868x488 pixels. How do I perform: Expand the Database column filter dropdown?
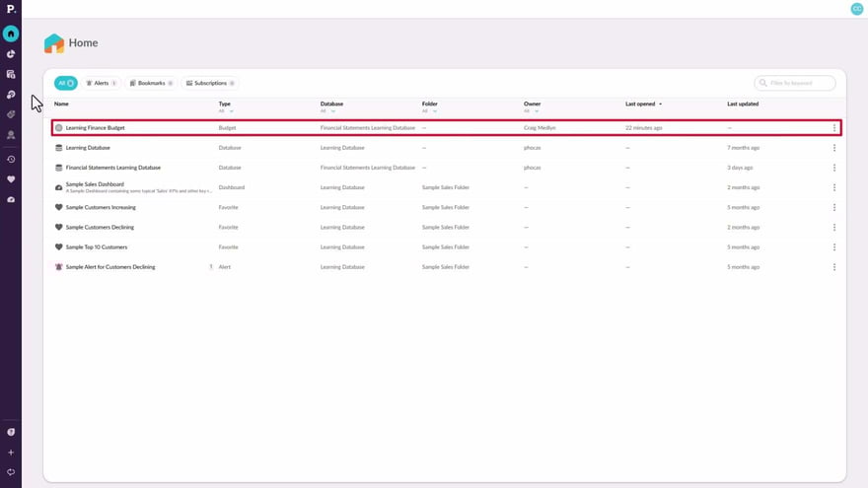326,111
